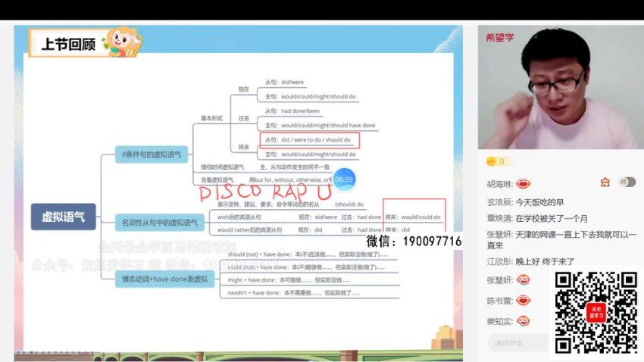644x362 pixels.
Task: Click the 现在 branch label
Action: point(244,89)
